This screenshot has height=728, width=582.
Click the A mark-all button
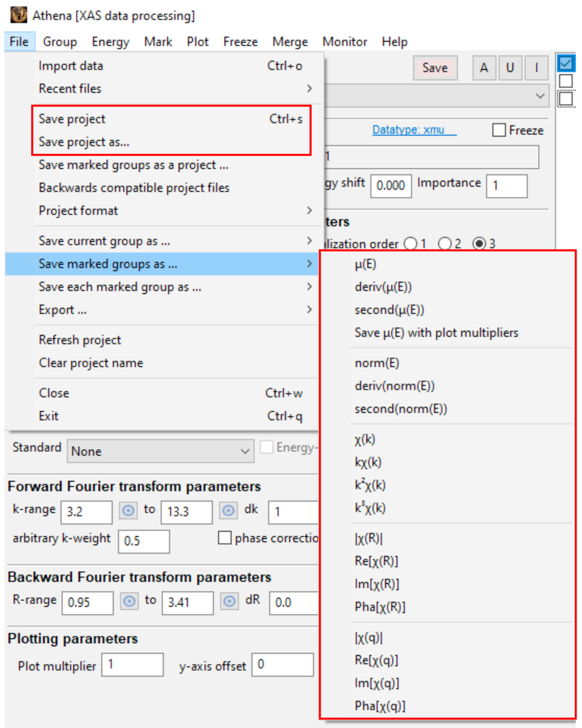coord(484,68)
